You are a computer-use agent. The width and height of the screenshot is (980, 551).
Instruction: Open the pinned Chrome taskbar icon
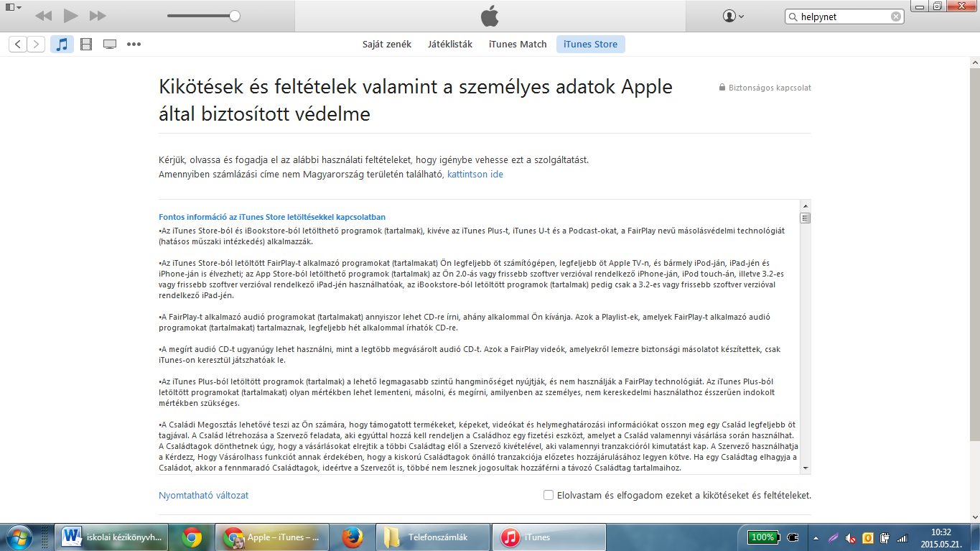coord(191,537)
